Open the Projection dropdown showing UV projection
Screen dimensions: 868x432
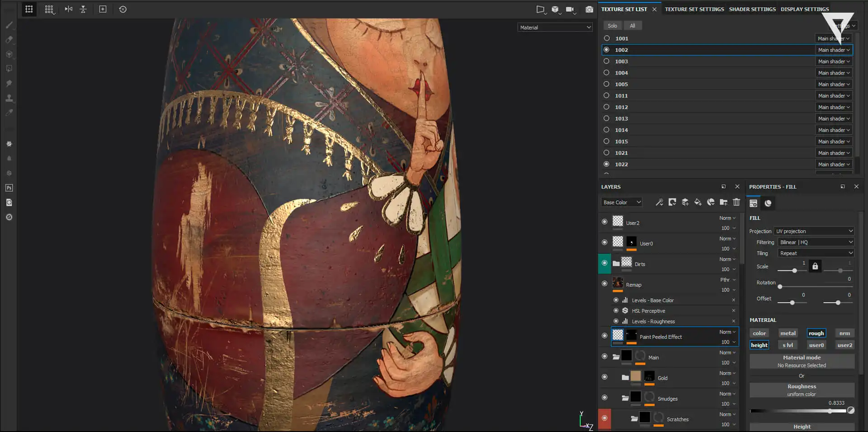pyautogui.click(x=814, y=231)
